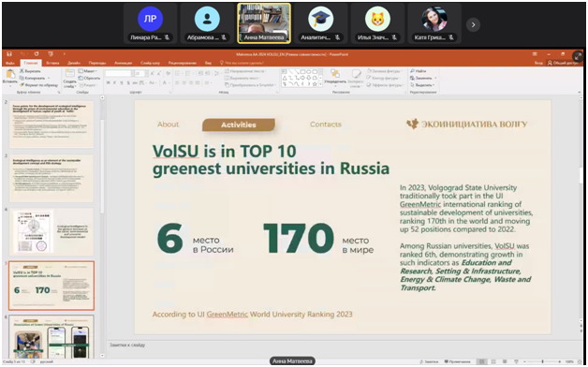Switch to the Animations (Анимация) tab

coord(123,63)
